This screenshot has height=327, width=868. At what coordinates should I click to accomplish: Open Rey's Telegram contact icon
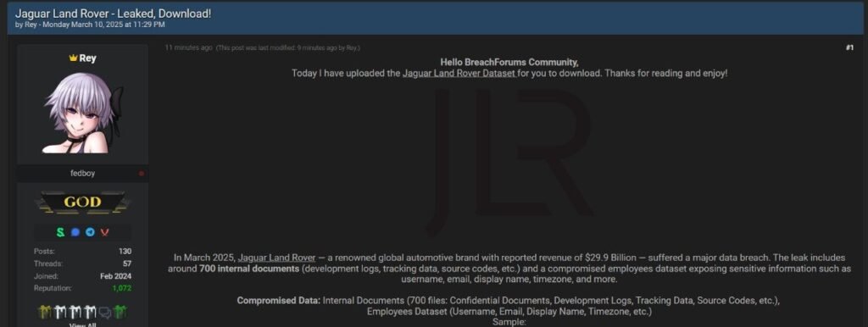point(90,232)
